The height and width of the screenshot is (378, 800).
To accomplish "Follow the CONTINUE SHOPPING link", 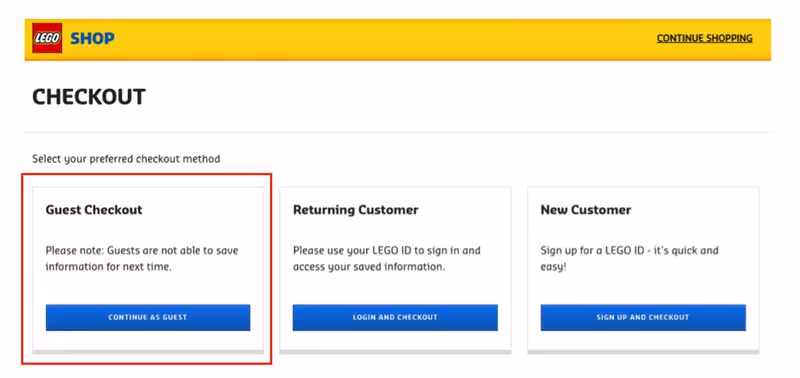I will 704,38.
